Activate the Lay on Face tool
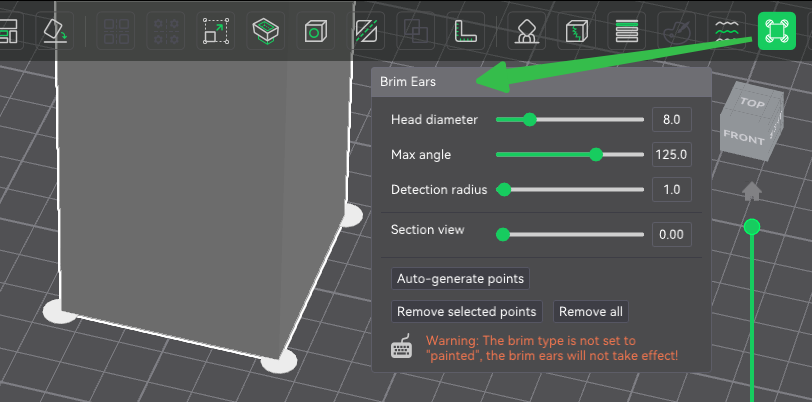812x402 pixels. point(264,31)
